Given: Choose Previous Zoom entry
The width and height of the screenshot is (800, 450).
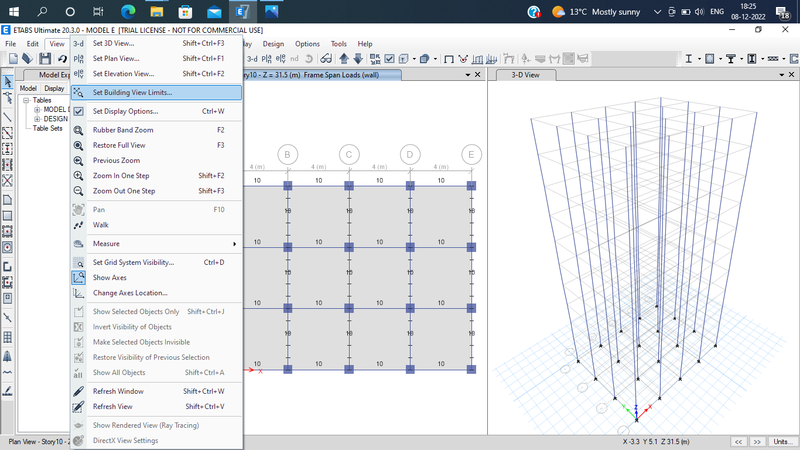Looking at the screenshot, I should [156, 161].
